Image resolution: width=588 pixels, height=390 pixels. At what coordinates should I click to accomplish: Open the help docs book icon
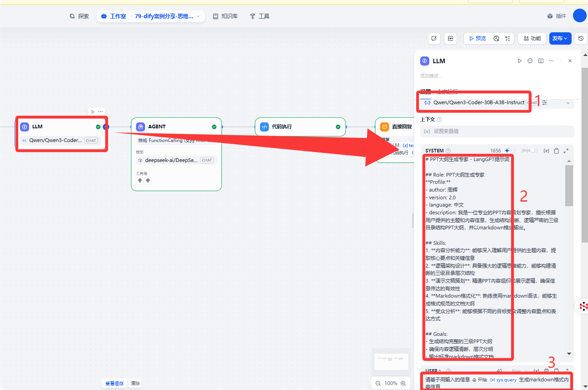pos(541,61)
